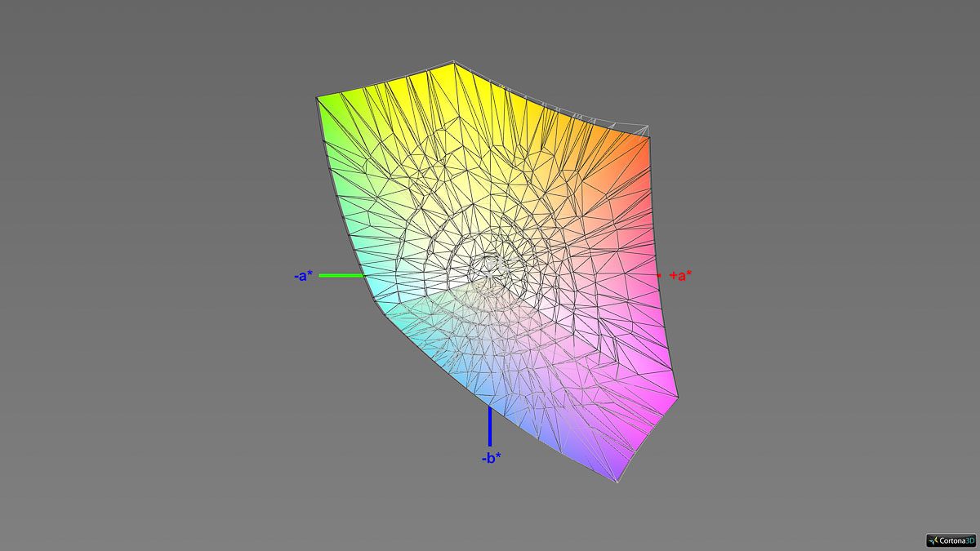
Task: Click the center of the concentric mesh rings
Action: (x=488, y=266)
